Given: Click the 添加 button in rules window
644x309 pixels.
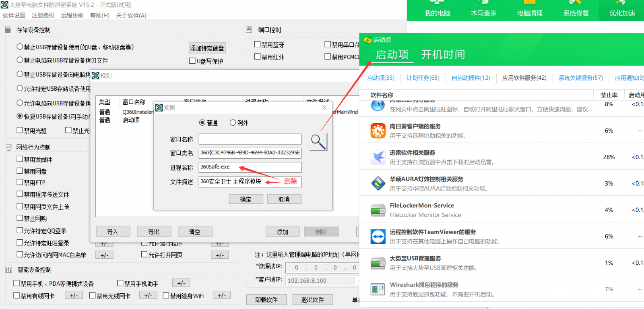Looking at the screenshot, I should (283, 232).
